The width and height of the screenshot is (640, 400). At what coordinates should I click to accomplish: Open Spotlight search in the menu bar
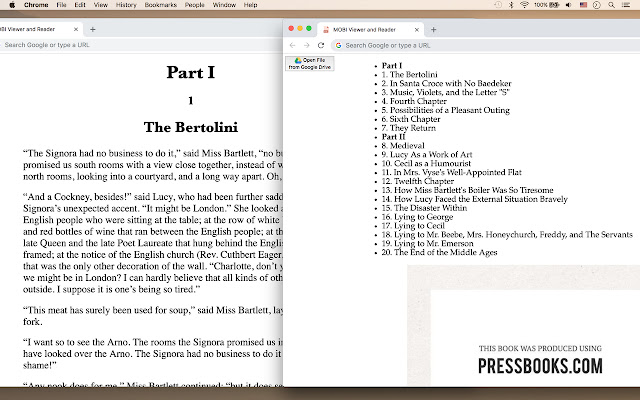(612, 5)
